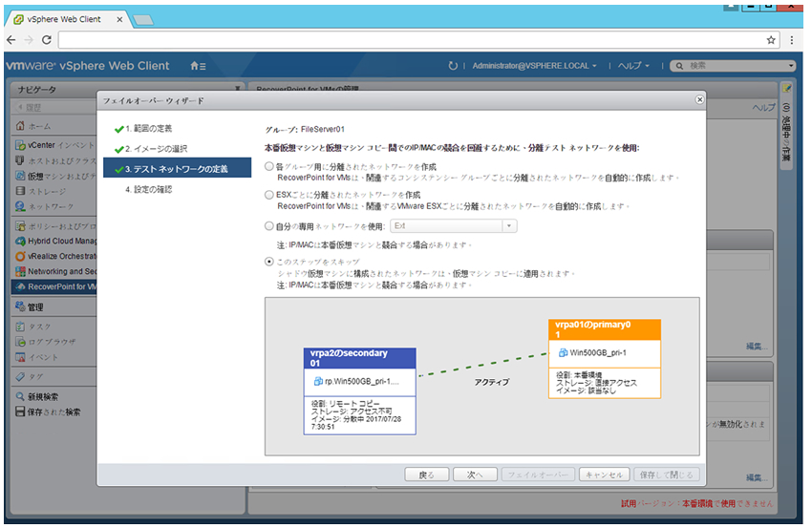Click 履歴 back button in navigator
Viewport: 812px width, 528px height.
tap(30, 107)
